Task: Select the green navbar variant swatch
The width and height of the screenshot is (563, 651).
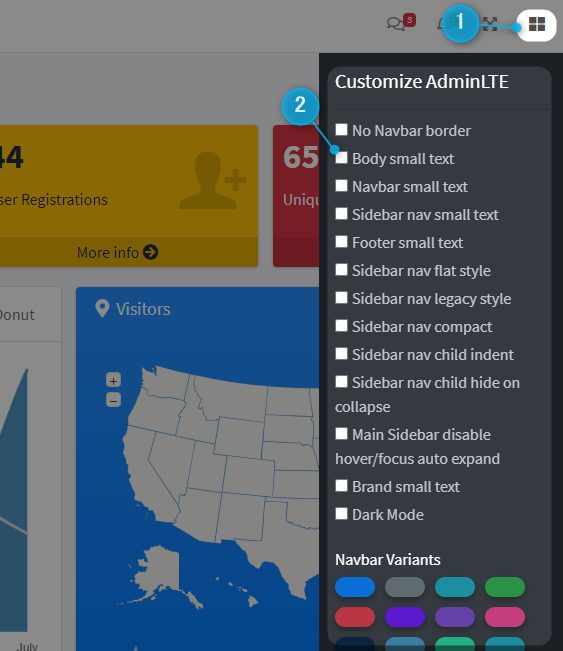Action: pos(505,587)
